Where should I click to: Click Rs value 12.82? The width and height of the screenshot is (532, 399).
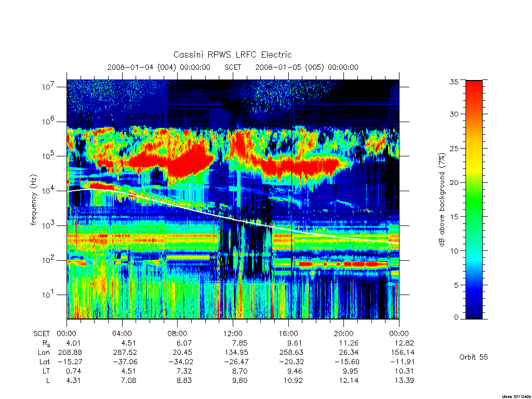[x=404, y=343]
